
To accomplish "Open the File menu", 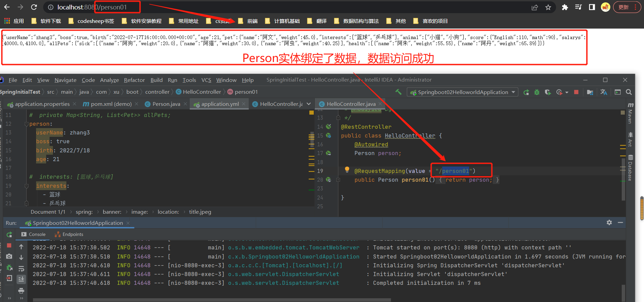I will pos(13,80).
